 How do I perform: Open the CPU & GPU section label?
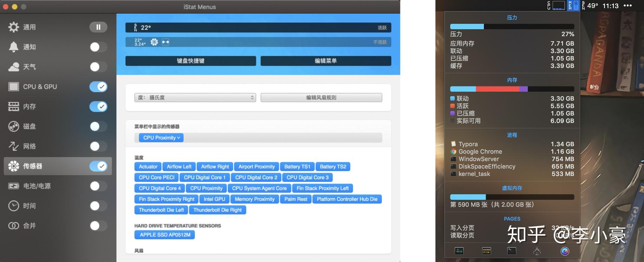[x=40, y=86]
